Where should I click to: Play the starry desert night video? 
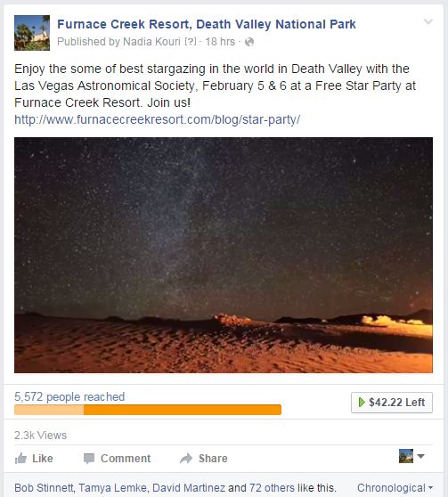click(x=224, y=255)
